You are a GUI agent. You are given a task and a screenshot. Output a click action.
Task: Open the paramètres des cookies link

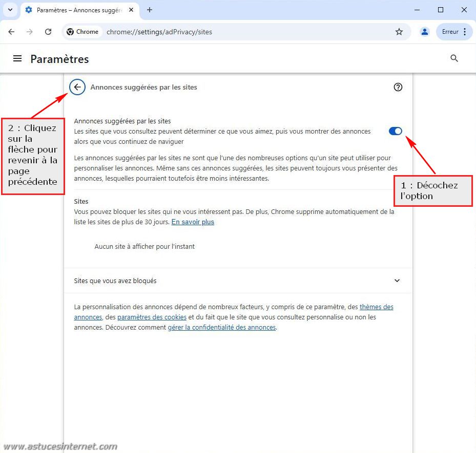(152, 317)
